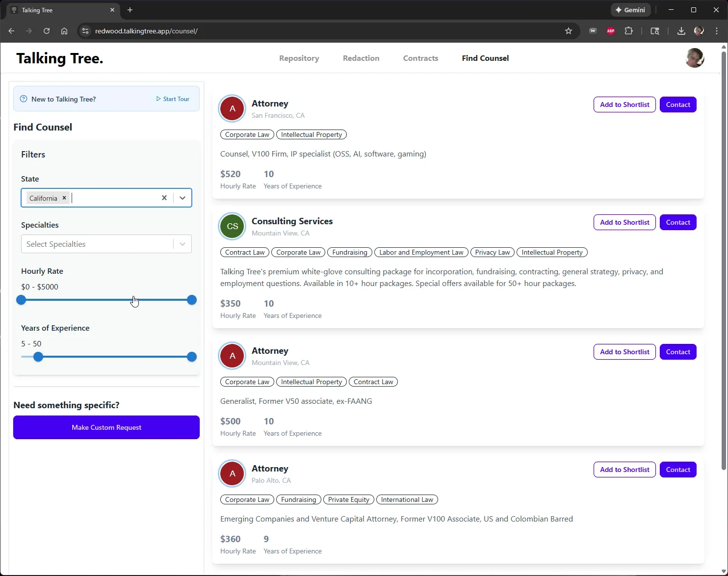This screenshot has height=576, width=728.
Task: Click the Years of Experience maximum handle
Action: (x=192, y=357)
